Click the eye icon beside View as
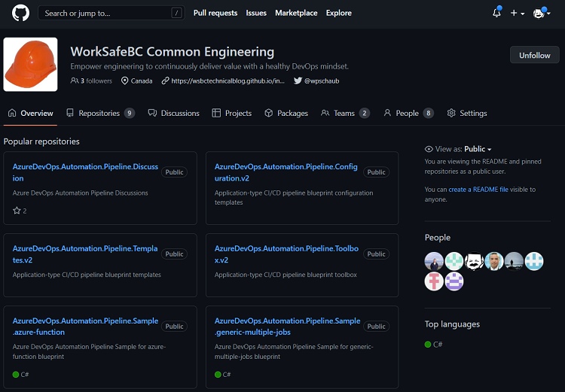Image resolution: width=565 pixels, height=392 pixels. (429, 149)
